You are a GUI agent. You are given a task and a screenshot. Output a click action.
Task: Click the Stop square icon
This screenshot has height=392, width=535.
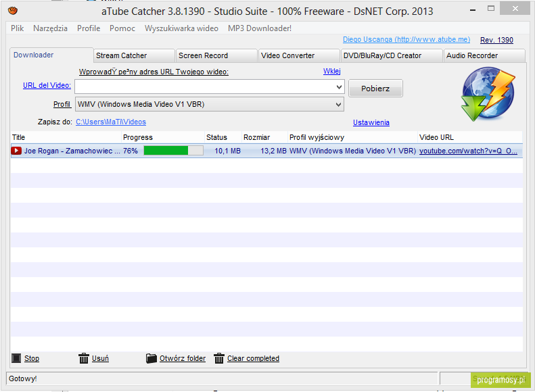pyautogui.click(x=16, y=358)
